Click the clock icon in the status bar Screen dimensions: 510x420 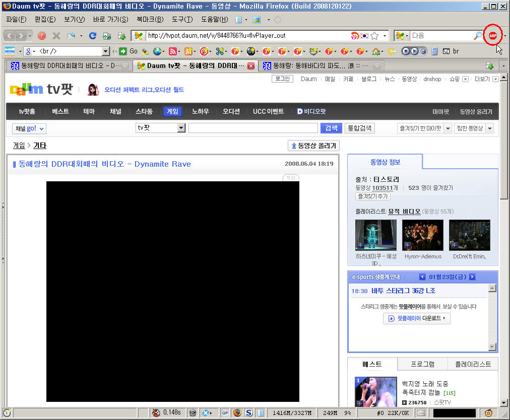tap(7, 413)
